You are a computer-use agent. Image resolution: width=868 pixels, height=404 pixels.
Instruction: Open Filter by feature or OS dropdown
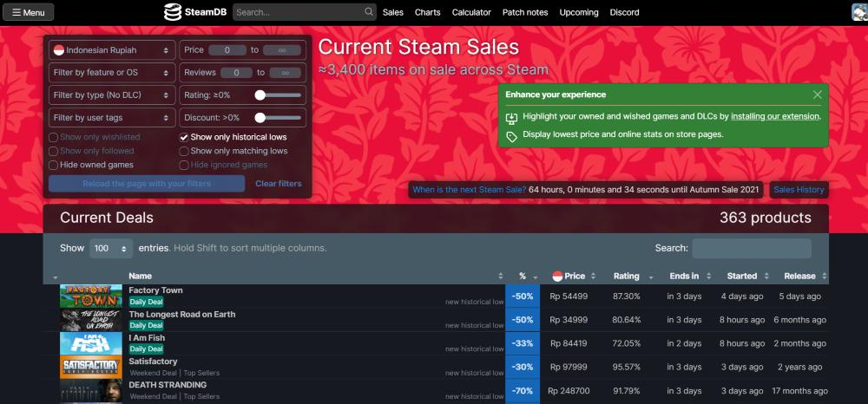[x=112, y=73]
